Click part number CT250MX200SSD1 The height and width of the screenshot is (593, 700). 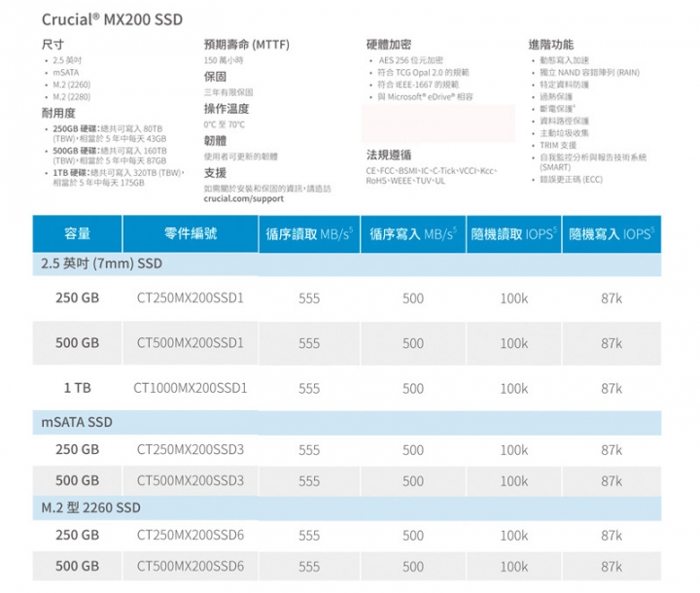coord(191,297)
